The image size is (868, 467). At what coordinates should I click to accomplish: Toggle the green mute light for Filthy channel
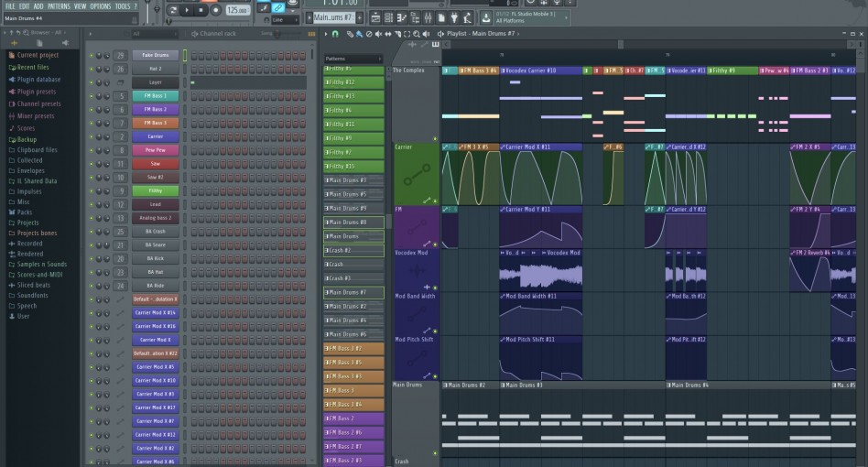91,190
